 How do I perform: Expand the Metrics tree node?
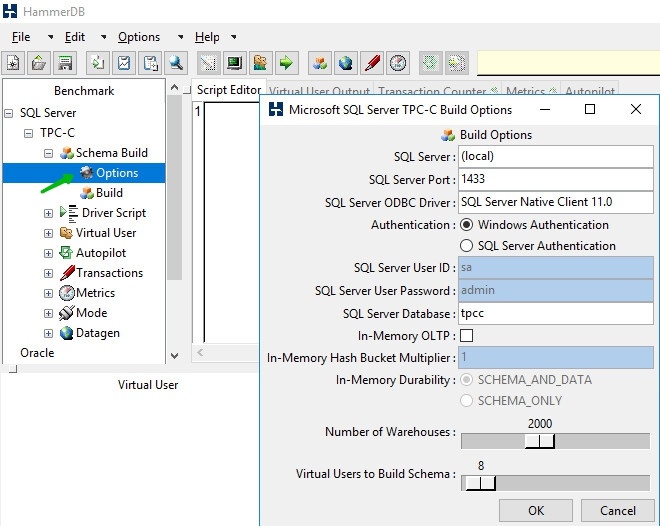click(x=48, y=293)
